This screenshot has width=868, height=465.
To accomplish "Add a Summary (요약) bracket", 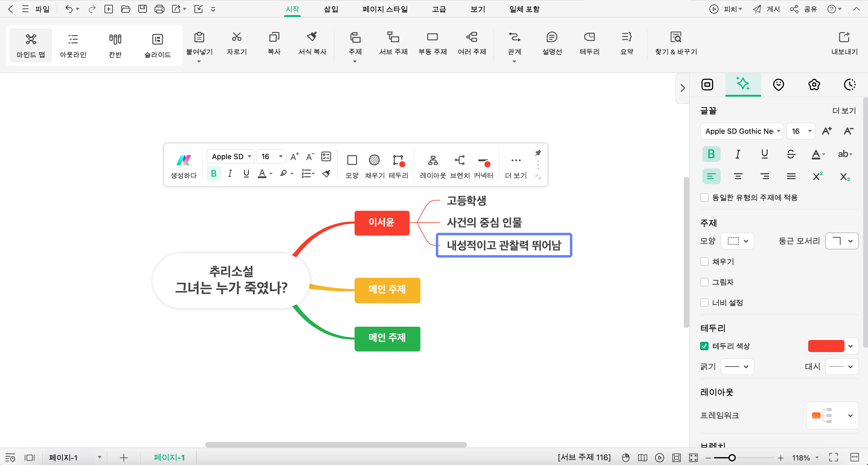I will point(627,43).
